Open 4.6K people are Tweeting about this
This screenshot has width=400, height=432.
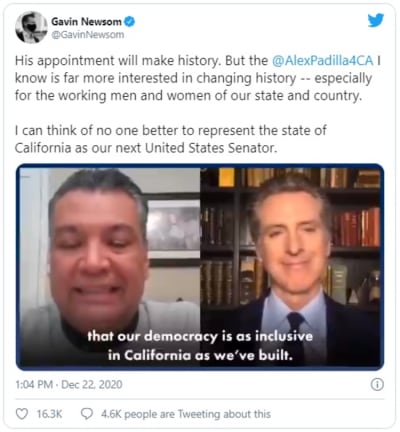186,414
